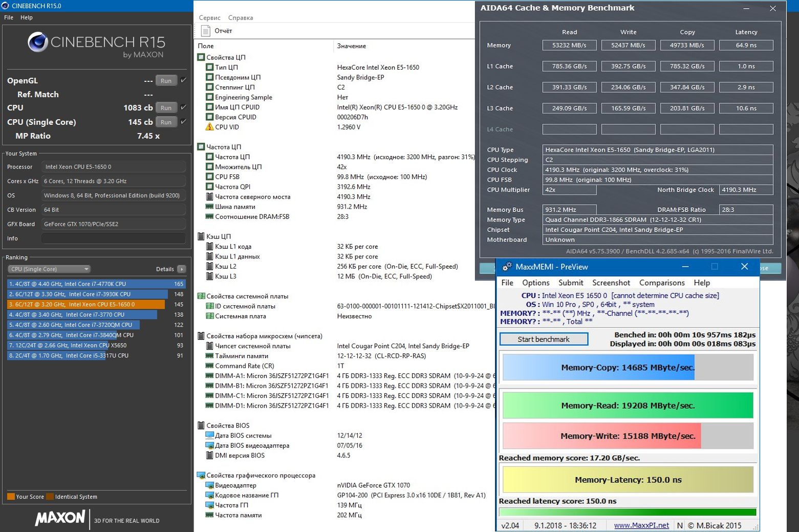Image resolution: width=799 pixels, height=532 pixels.
Task: Click the memory icon beside Шина памяти
Action: [209, 207]
